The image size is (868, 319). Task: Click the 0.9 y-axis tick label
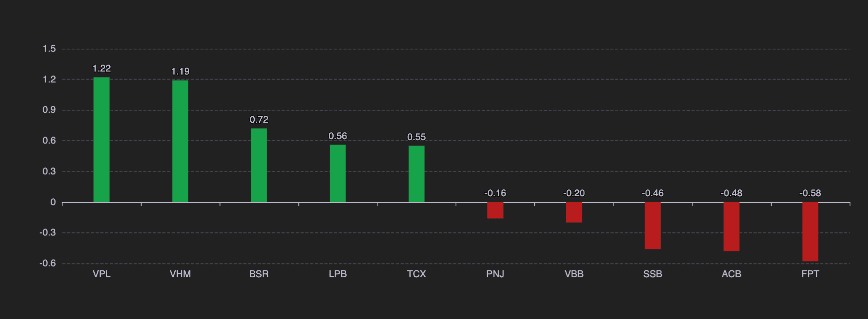49,110
